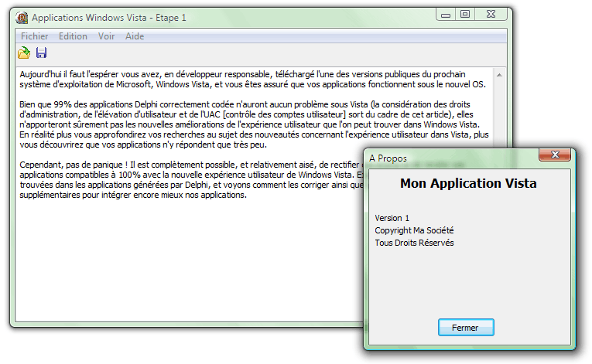Open the Voir menu

tap(106, 36)
